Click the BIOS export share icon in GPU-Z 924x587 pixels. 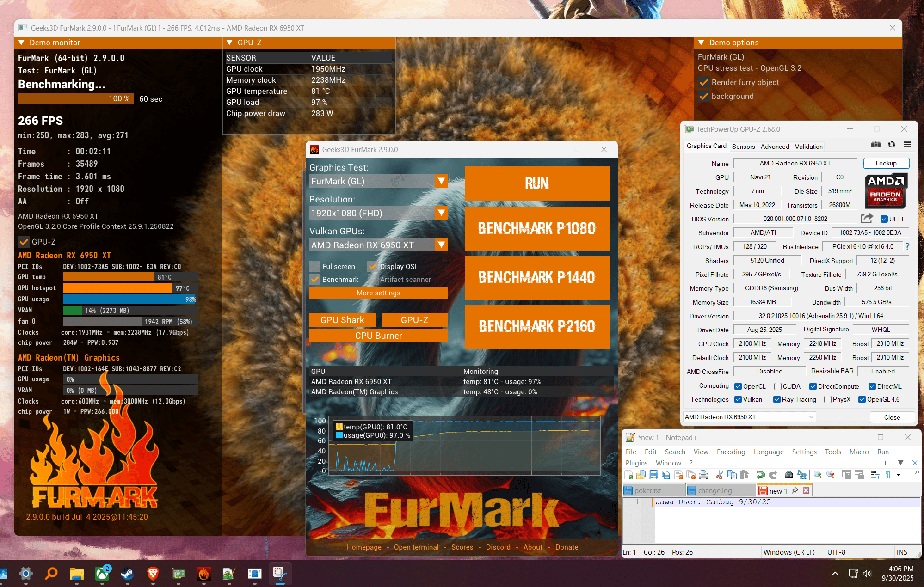pos(867,218)
